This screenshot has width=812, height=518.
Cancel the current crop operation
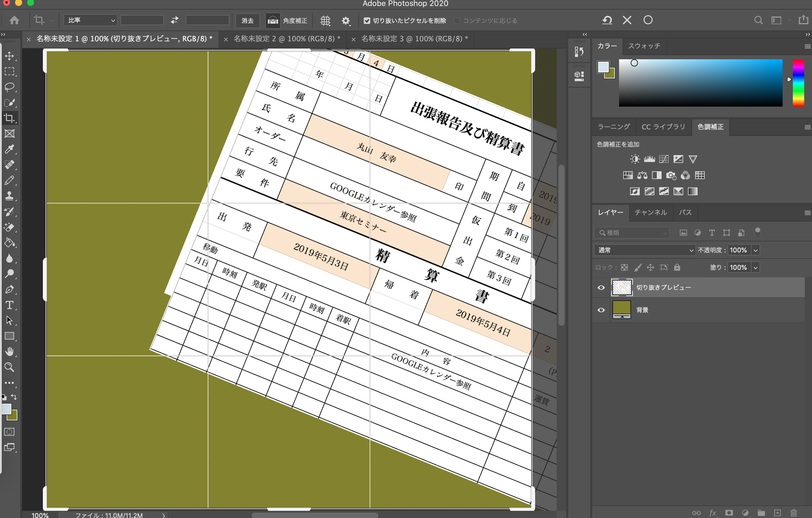click(x=627, y=20)
